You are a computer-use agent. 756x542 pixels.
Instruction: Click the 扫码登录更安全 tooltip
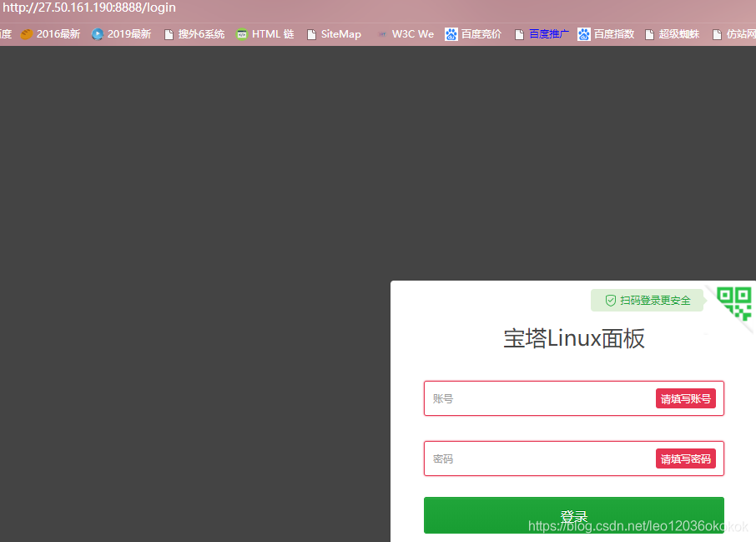(647, 300)
